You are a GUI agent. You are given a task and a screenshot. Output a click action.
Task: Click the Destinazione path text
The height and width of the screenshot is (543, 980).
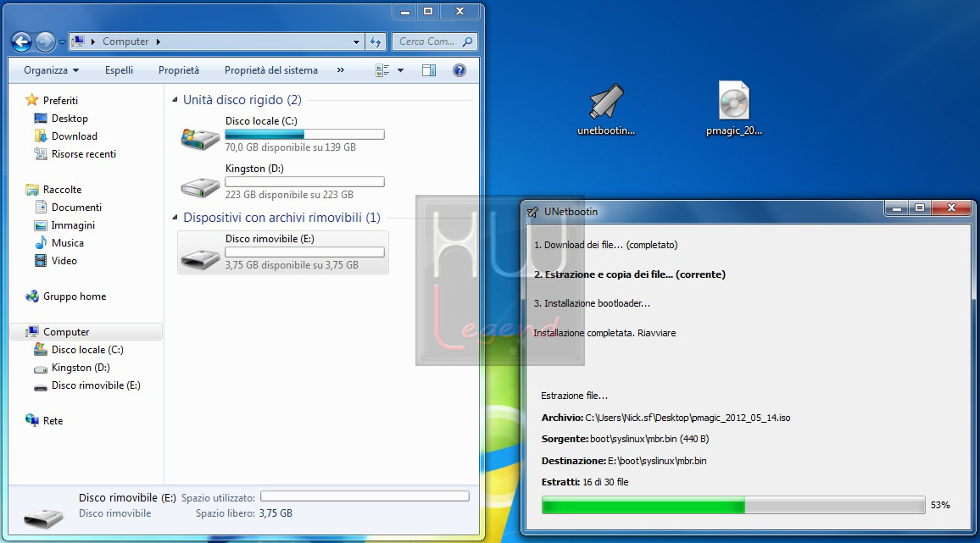[624, 461]
